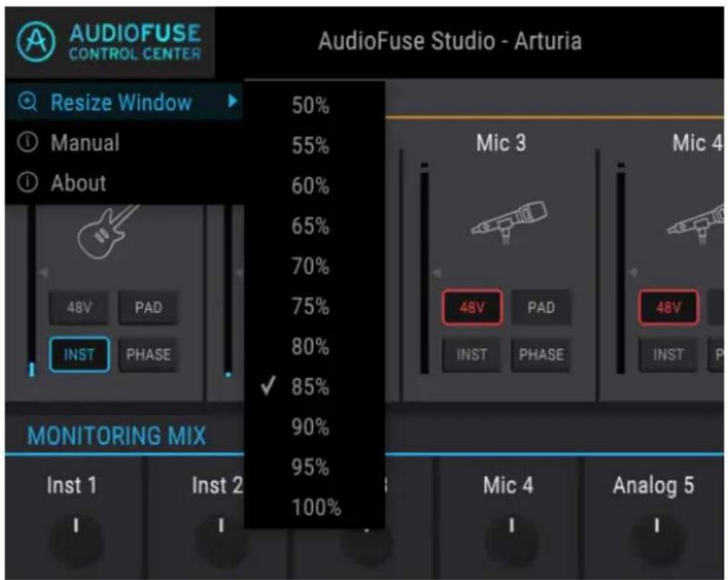The width and height of the screenshot is (728, 580).
Task: Click the Mic 4 monitoring knob
Action: click(511, 539)
